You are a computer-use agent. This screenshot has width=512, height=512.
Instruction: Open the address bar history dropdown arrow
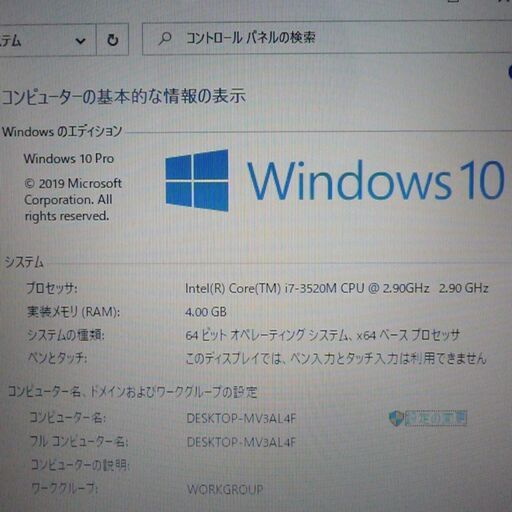click(80, 41)
